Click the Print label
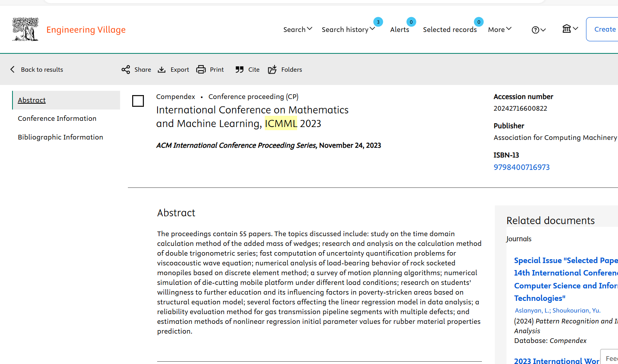This screenshot has width=618, height=364. [x=217, y=69]
